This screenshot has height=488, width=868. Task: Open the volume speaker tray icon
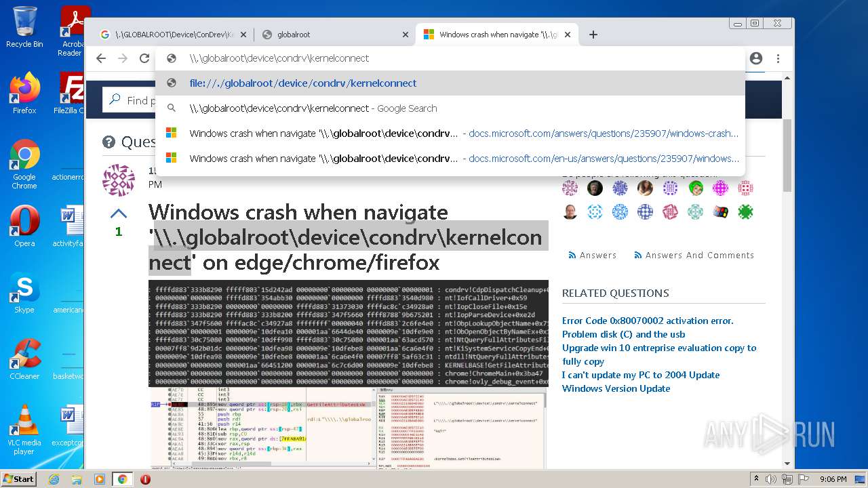772,479
